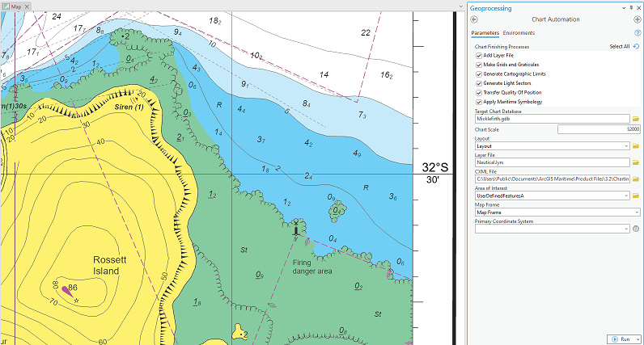Open the tool help question mark icon

tap(638, 33)
